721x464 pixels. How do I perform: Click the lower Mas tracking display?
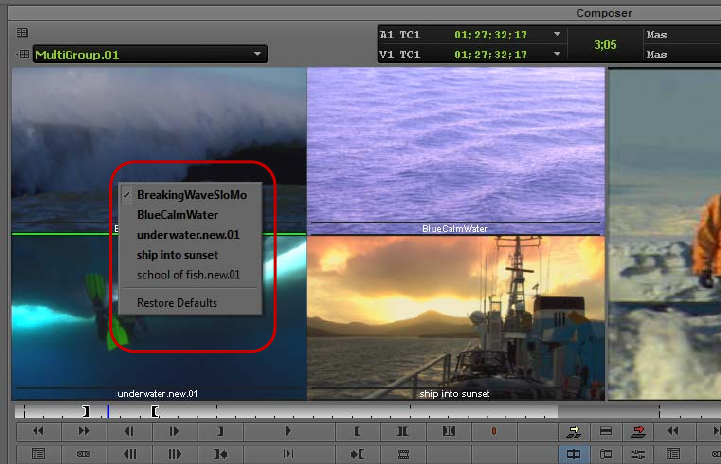tap(657, 54)
